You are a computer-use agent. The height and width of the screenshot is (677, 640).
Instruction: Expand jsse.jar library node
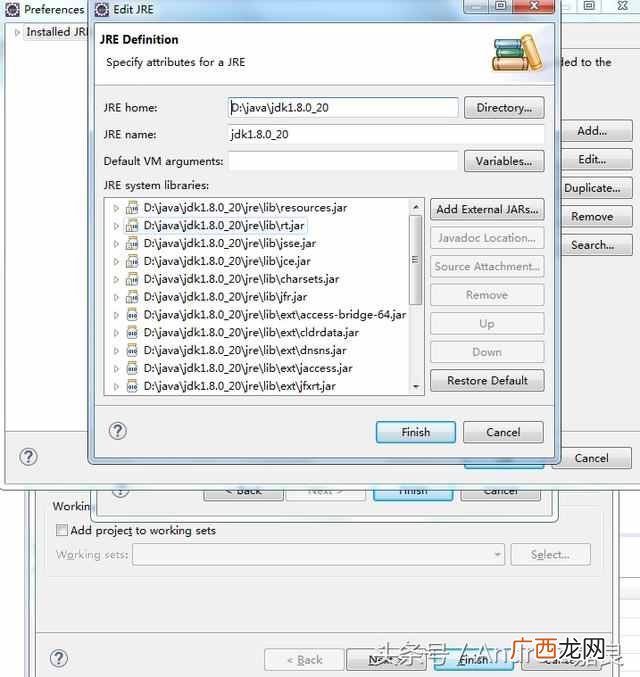click(x=116, y=244)
